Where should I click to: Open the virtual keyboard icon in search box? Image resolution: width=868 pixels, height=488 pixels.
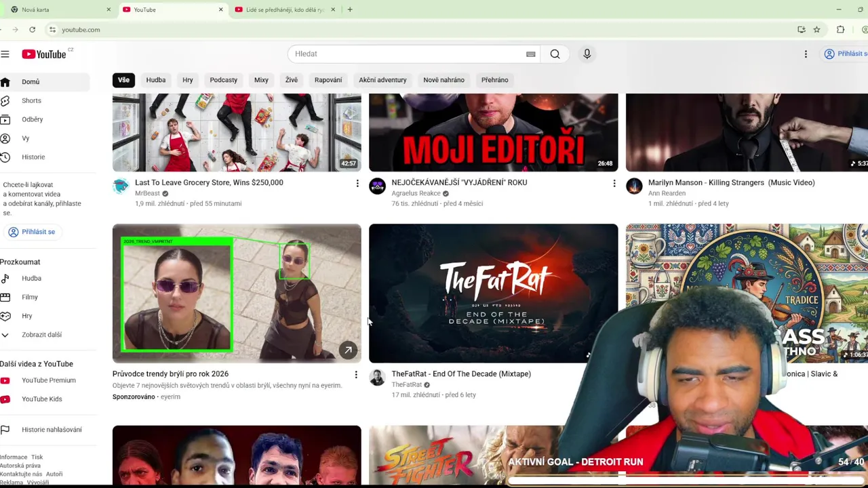[x=531, y=54]
